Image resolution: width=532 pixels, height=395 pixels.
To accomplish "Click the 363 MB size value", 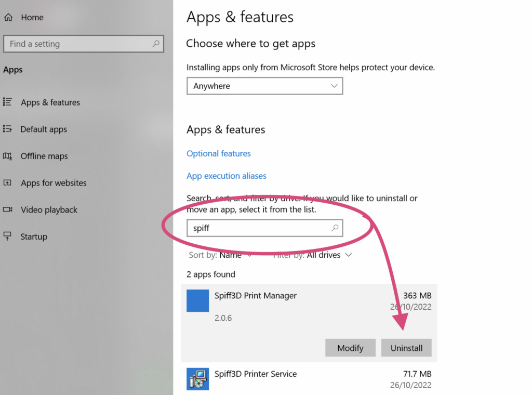I will coord(417,296).
